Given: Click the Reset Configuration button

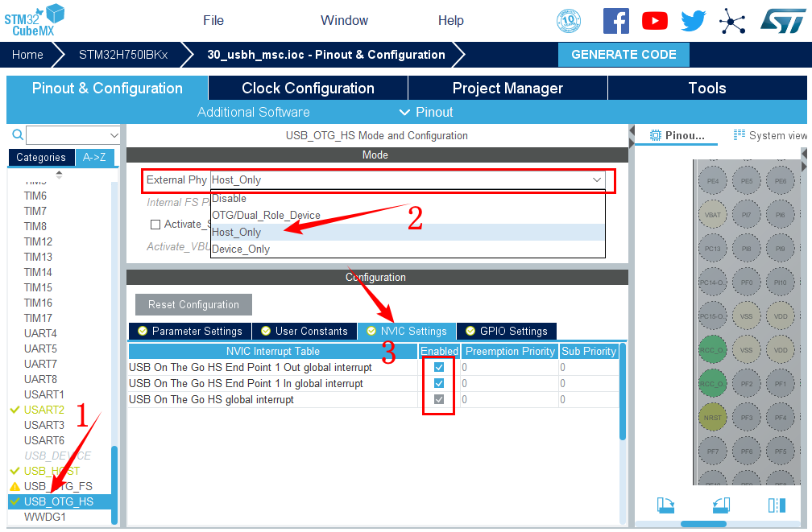Looking at the screenshot, I should click(x=193, y=304).
